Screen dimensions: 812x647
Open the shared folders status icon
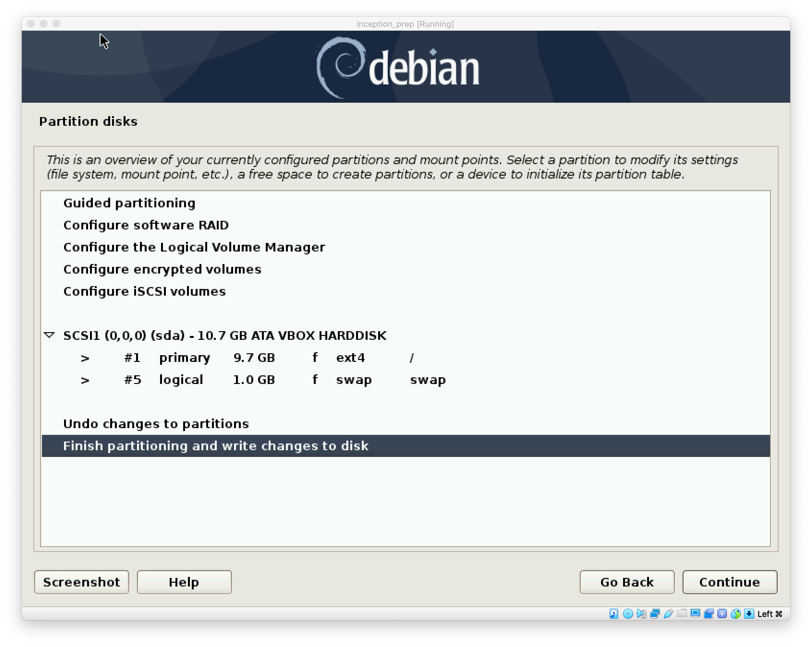[x=682, y=613]
